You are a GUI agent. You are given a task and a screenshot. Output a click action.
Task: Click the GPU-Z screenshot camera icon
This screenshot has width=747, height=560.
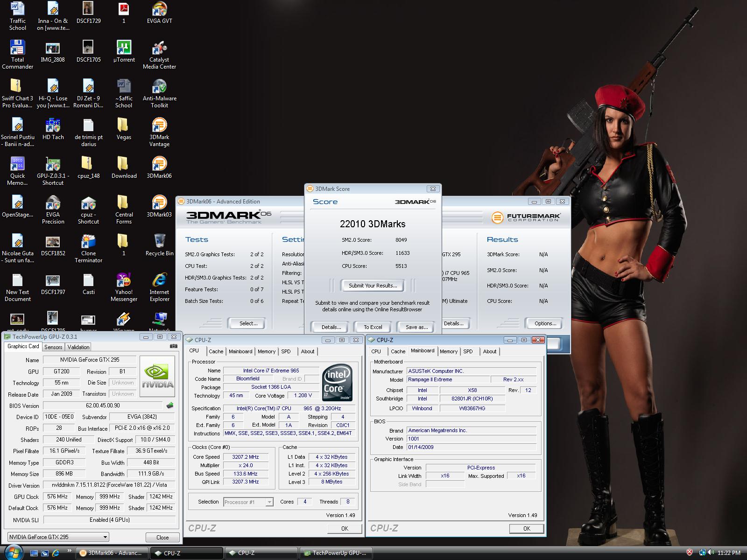click(x=173, y=346)
